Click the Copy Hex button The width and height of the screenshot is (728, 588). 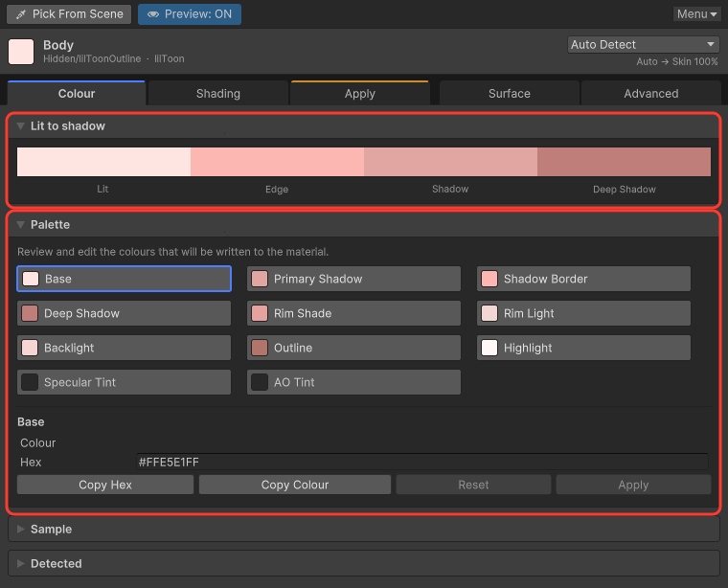[x=105, y=485]
